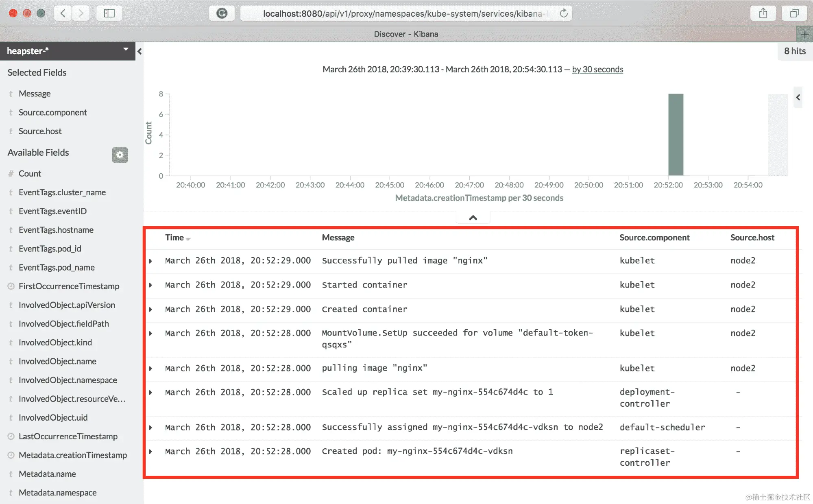
Task: Click the "by 30 seconds" interval link
Action: click(x=597, y=69)
